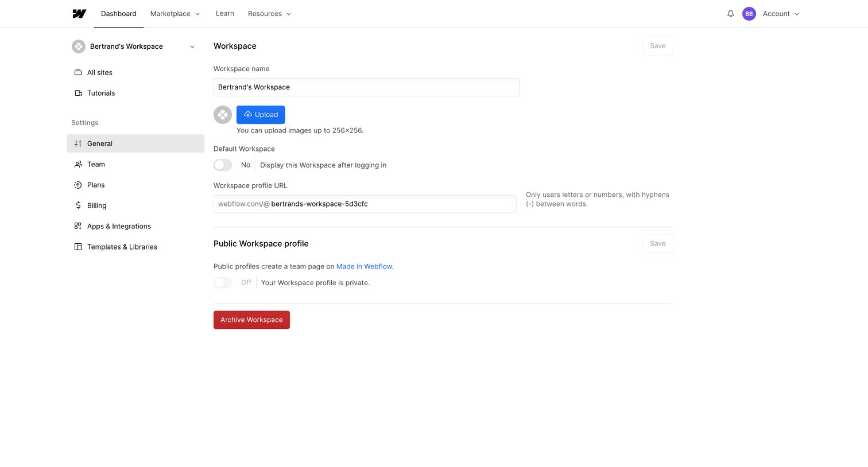Open the Billing settings page

click(x=135, y=205)
